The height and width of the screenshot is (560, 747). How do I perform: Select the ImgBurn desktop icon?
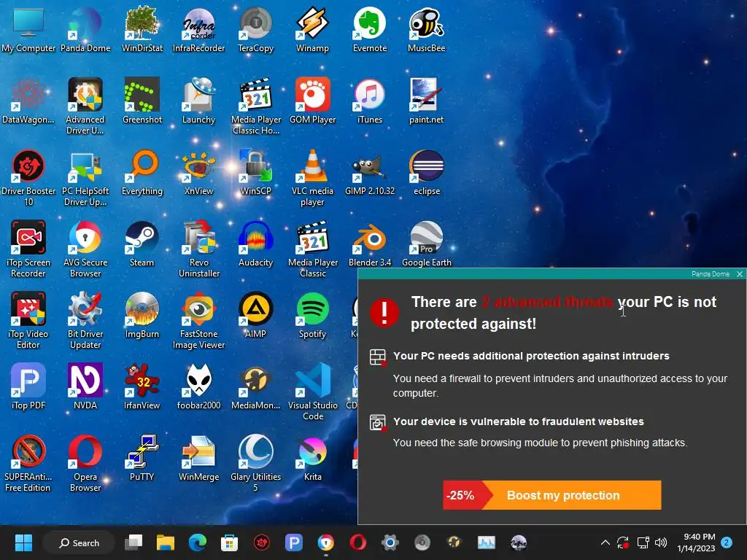click(142, 315)
